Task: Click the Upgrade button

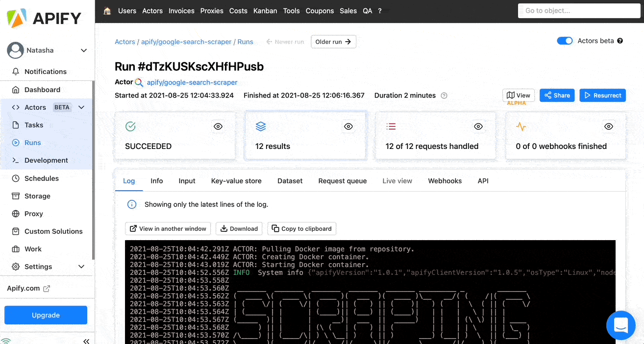Action: [46, 315]
